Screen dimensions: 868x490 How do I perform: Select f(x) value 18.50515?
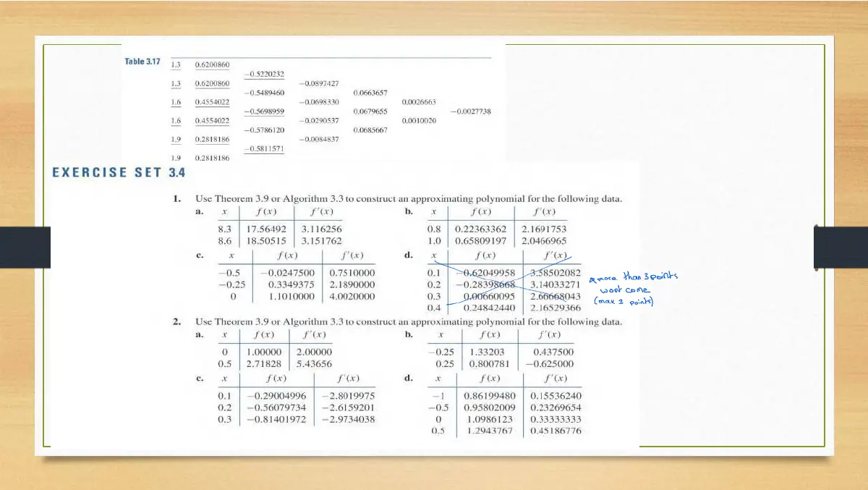[266, 240]
